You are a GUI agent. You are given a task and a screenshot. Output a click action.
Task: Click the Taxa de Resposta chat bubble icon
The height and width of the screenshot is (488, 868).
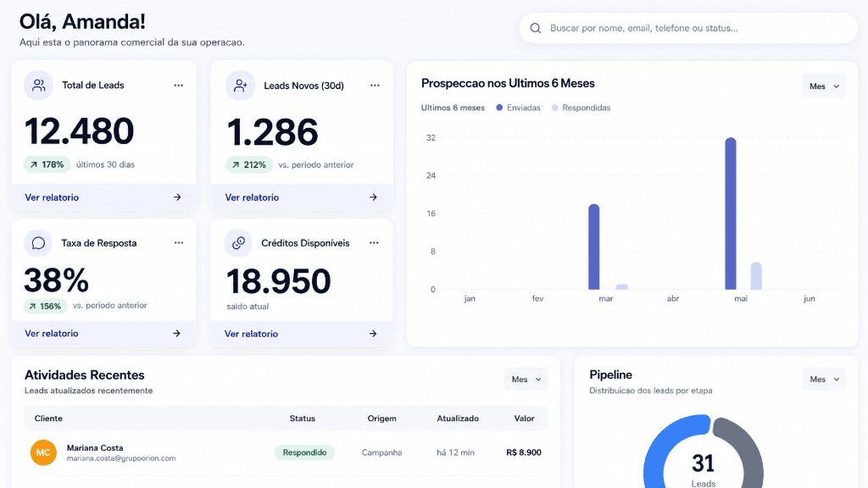point(38,243)
